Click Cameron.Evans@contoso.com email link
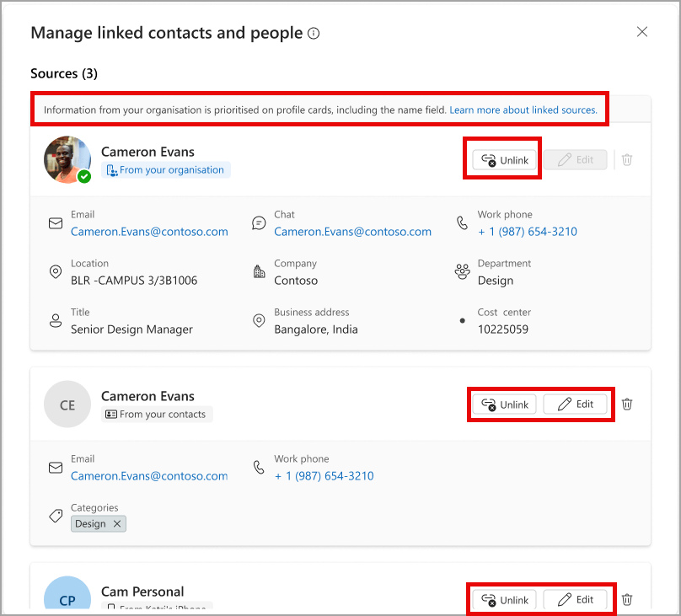The width and height of the screenshot is (681, 616). click(149, 231)
